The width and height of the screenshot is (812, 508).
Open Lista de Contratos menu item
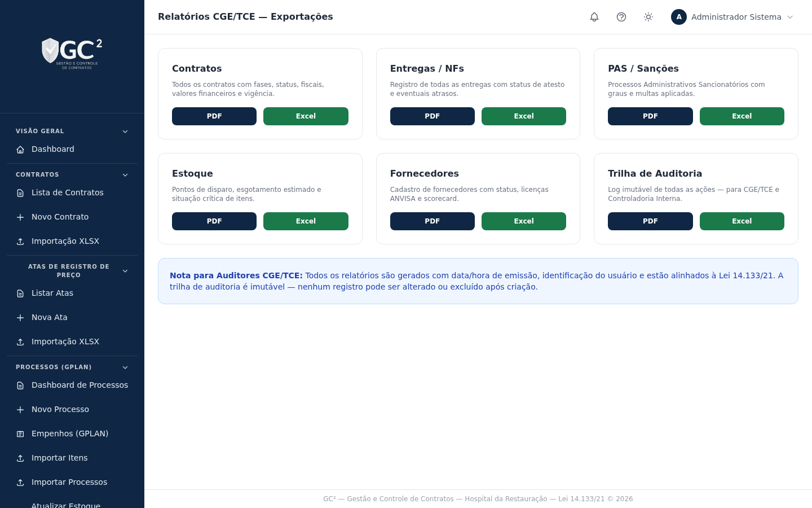[72, 192]
